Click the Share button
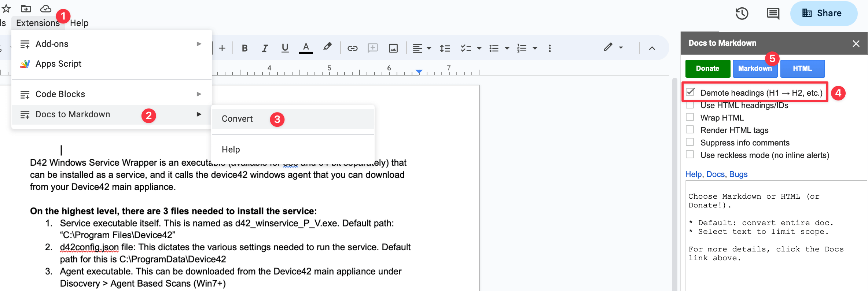The width and height of the screenshot is (868, 291). 824,13
